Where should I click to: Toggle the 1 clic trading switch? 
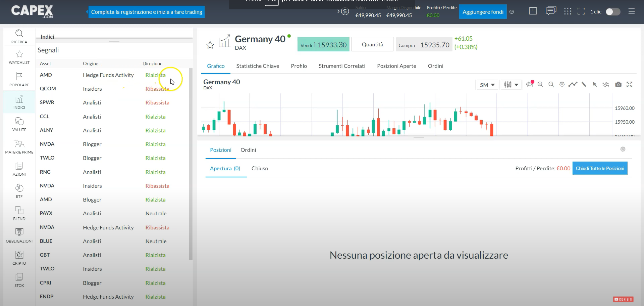point(613,12)
